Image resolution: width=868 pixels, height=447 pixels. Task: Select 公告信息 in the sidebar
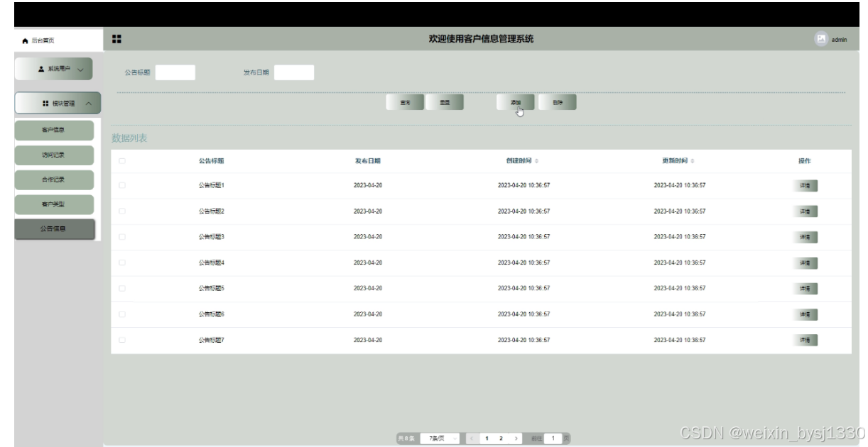click(x=54, y=229)
